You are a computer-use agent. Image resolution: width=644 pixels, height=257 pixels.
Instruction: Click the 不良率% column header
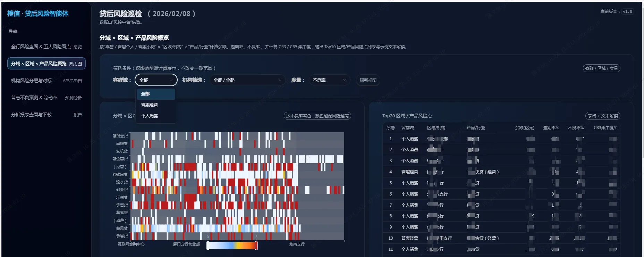coord(575,128)
